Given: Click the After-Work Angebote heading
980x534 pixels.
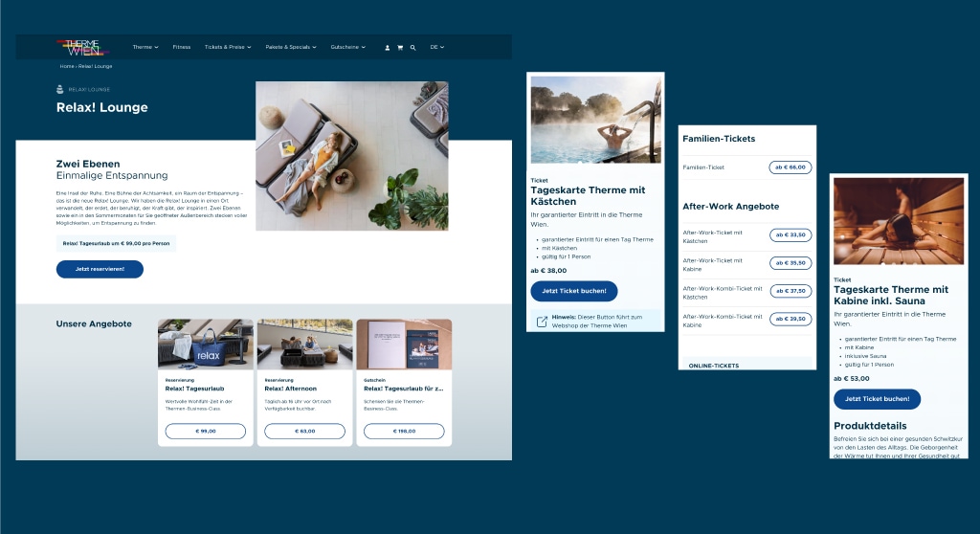Looking at the screenshot, I should tap(730, 207).
